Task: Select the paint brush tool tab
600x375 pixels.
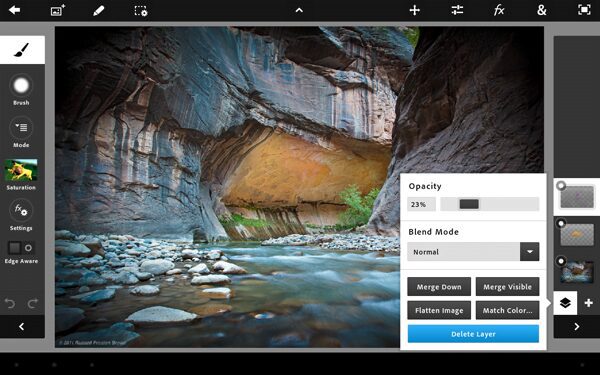Action: pos(22,50)
